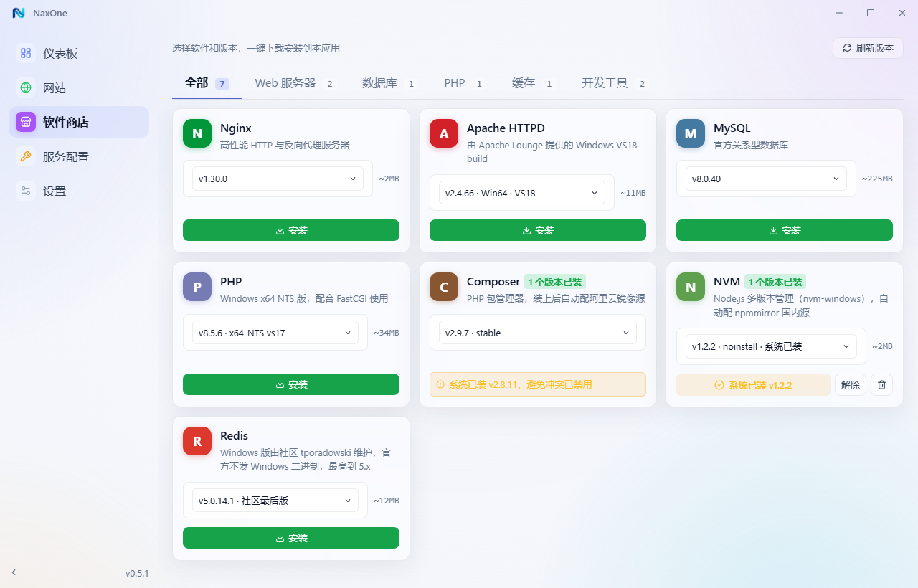Open the Apache v2.4.66 version dropdown
This screenshot has height=588, width=918.
tap(522, 193)
